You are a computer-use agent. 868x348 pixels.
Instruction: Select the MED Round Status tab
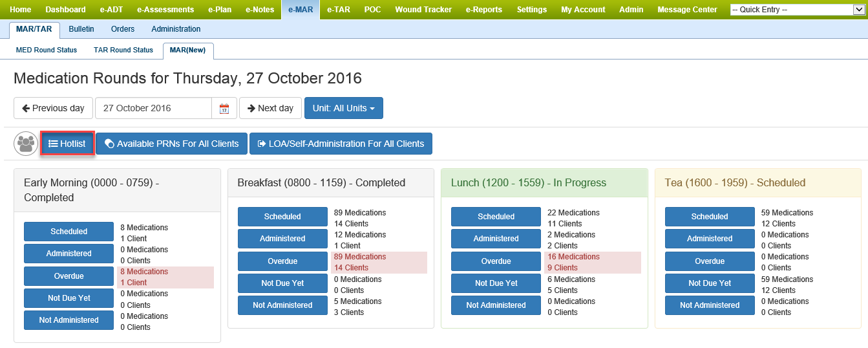(x=47, y=50)
